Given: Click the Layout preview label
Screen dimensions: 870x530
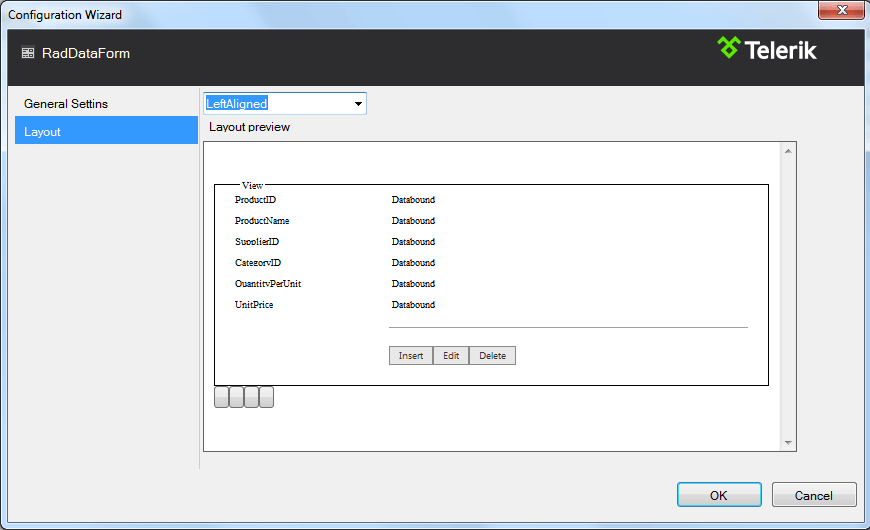Looking at the screenshot, I should [x=250, y=127].
